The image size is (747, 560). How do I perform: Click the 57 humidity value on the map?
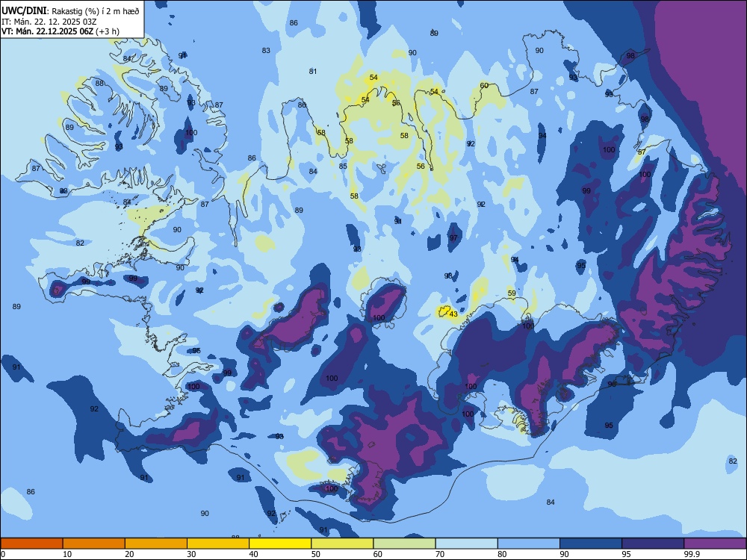[642, 152]
